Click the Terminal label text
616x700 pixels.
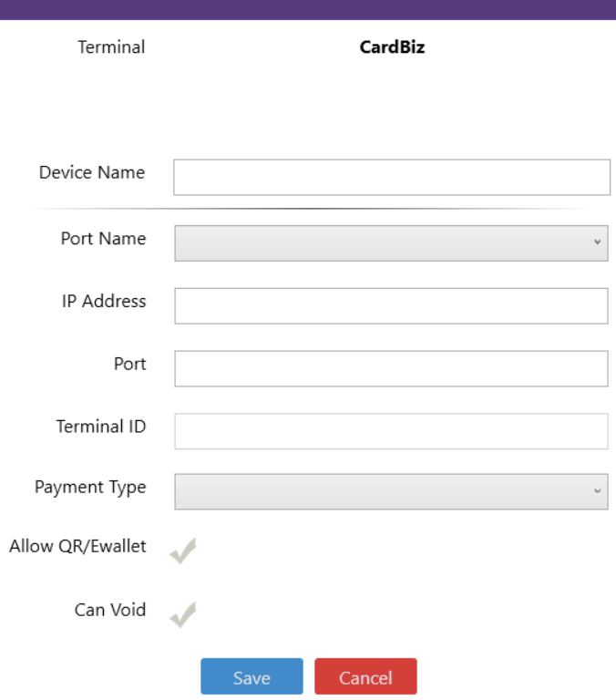pyautogui.click(x=111, y=46)
